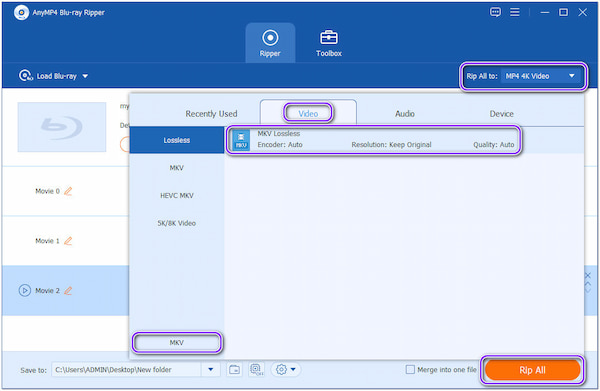Move Movie 2 up with the arrow
Viewport: 600px width, 391px height.
tap(588, 283)
